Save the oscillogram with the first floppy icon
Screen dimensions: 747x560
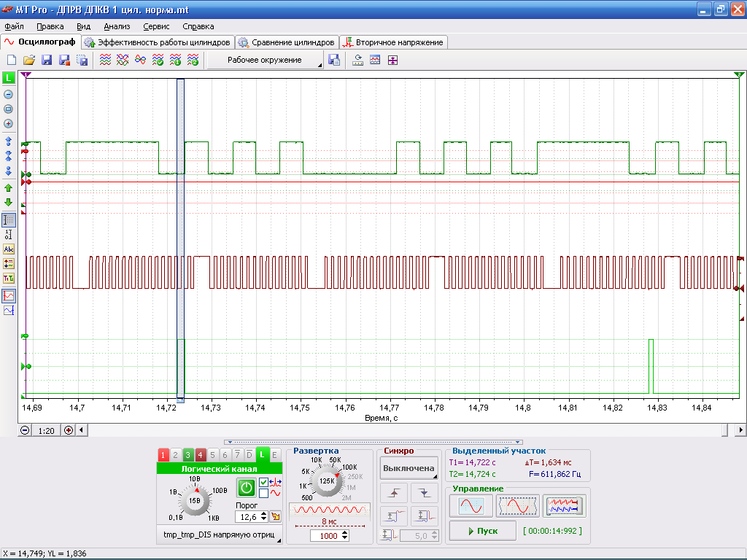[x=47, y=60]
